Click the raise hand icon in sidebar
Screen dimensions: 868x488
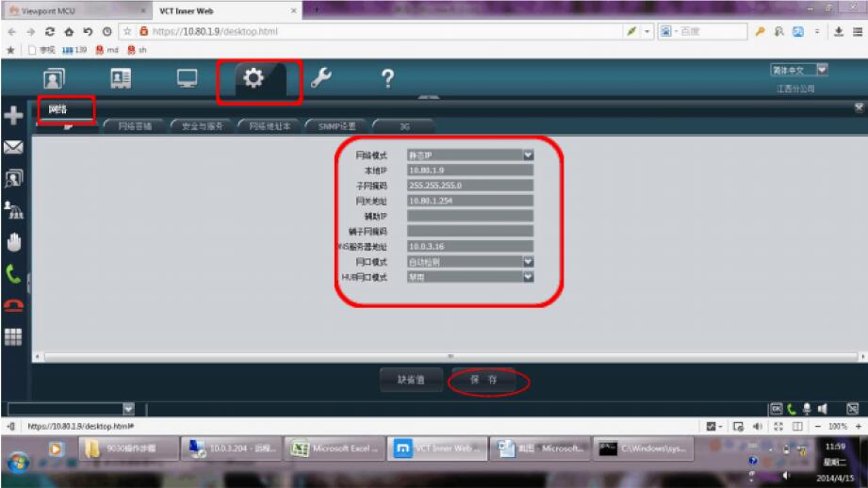pos(14,240)
